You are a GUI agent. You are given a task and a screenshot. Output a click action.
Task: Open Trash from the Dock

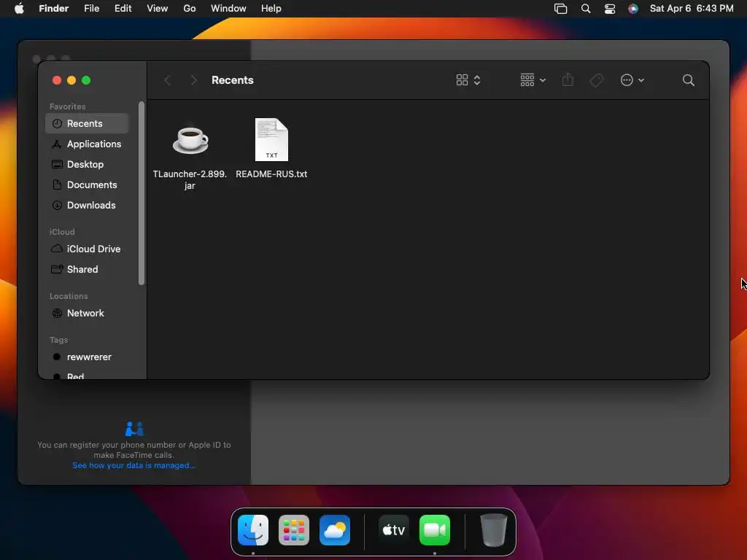point(494,530)
